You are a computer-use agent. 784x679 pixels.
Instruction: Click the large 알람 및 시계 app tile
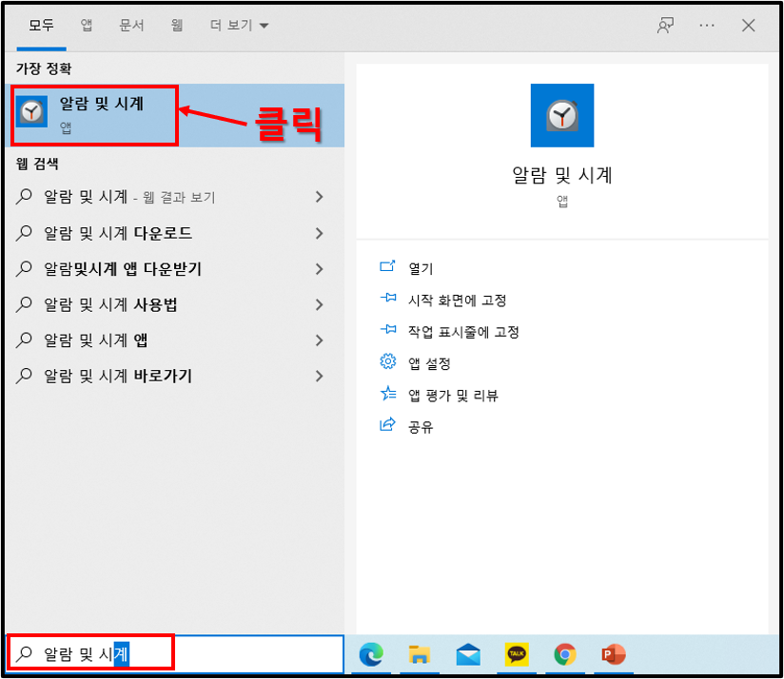click(x=562, y=115)
